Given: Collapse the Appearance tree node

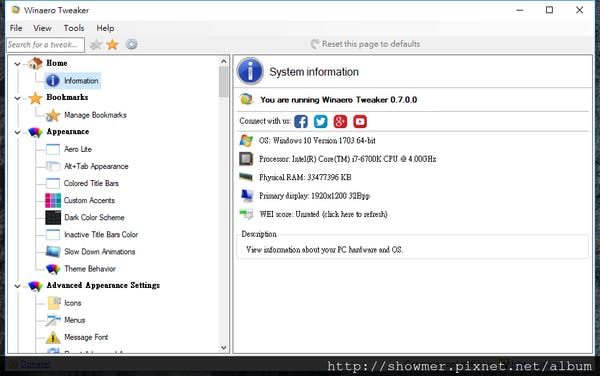Looking at the screenshot, I should click(17, 132).
